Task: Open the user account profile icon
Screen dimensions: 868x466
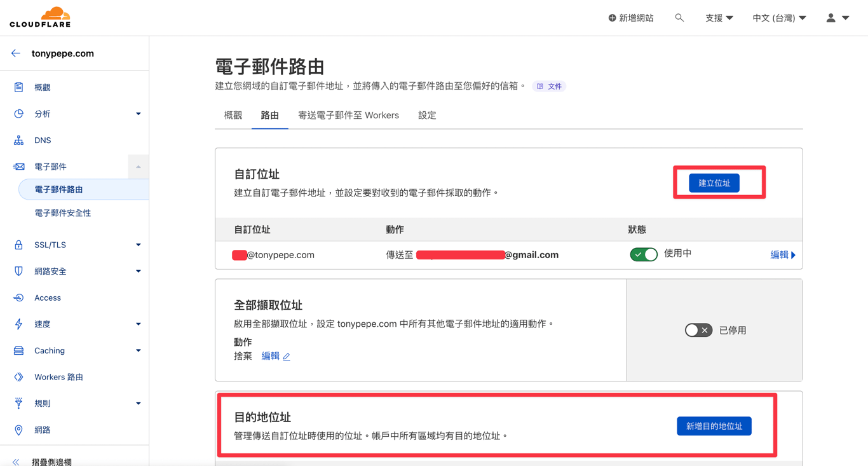Action: tap(831, 18)
